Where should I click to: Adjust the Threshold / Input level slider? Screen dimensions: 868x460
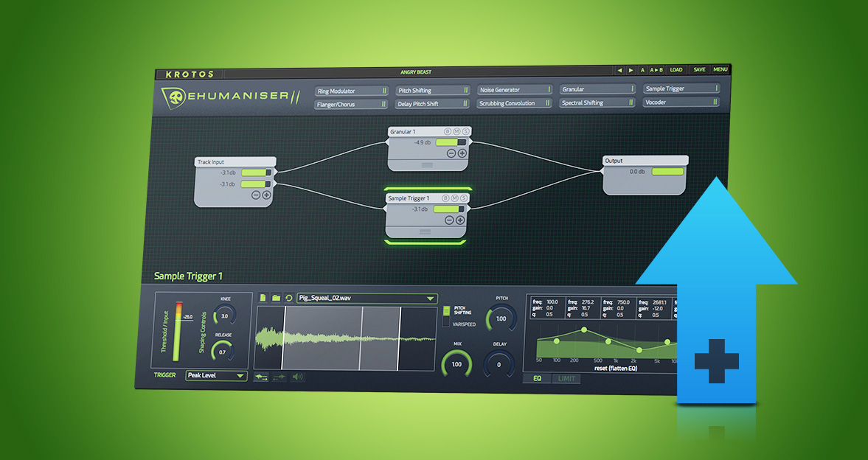tap(176, 330)
